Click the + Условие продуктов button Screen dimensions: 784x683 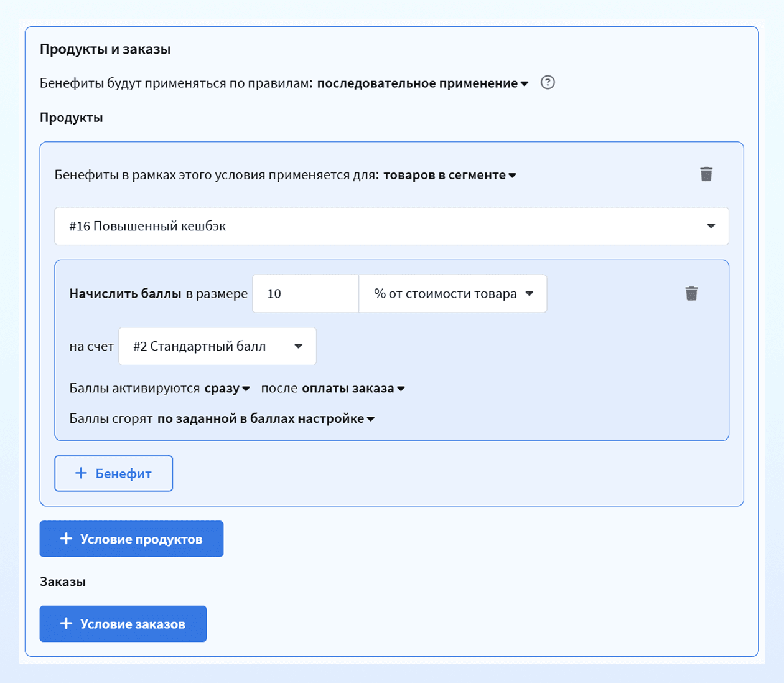point(131,539)
